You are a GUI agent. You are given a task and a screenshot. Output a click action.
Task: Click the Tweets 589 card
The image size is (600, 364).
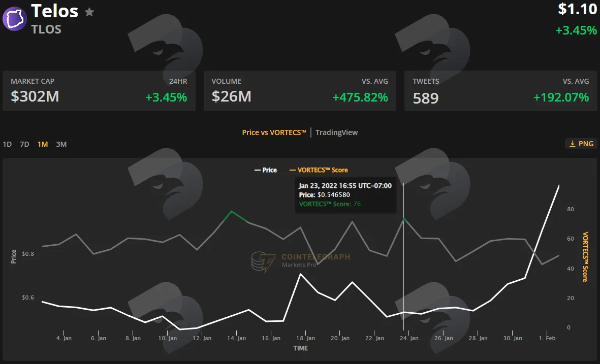(x=500, y=91)
